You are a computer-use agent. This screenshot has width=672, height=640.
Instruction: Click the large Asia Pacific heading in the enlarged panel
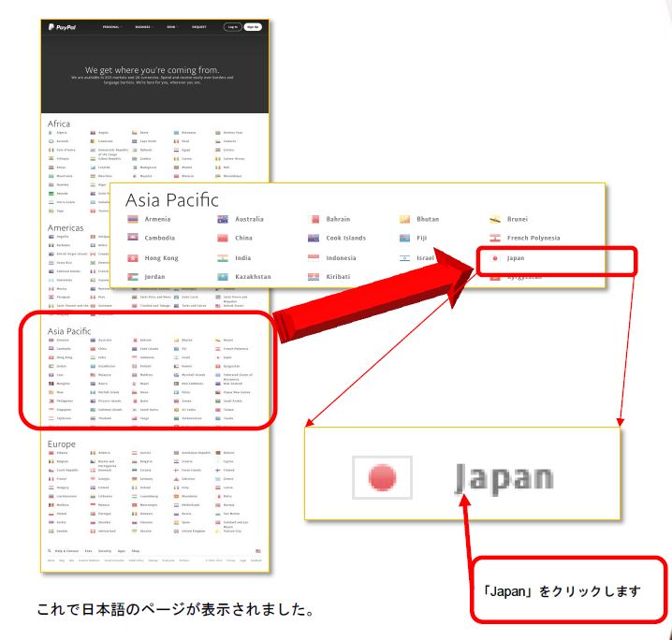click(x=172, y=200)
